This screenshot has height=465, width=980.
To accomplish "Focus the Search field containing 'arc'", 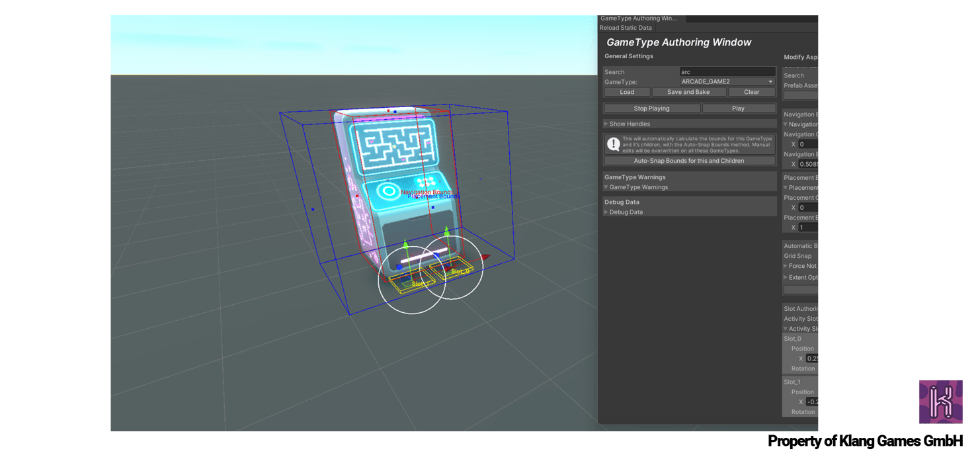I will pos(727,72).
